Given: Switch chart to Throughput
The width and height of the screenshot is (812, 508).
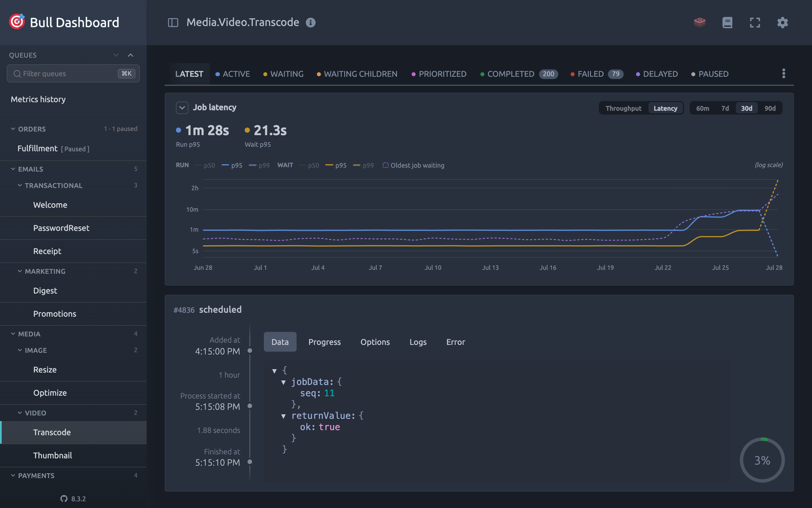Looking at the screenshot, I should click(623, 108).
